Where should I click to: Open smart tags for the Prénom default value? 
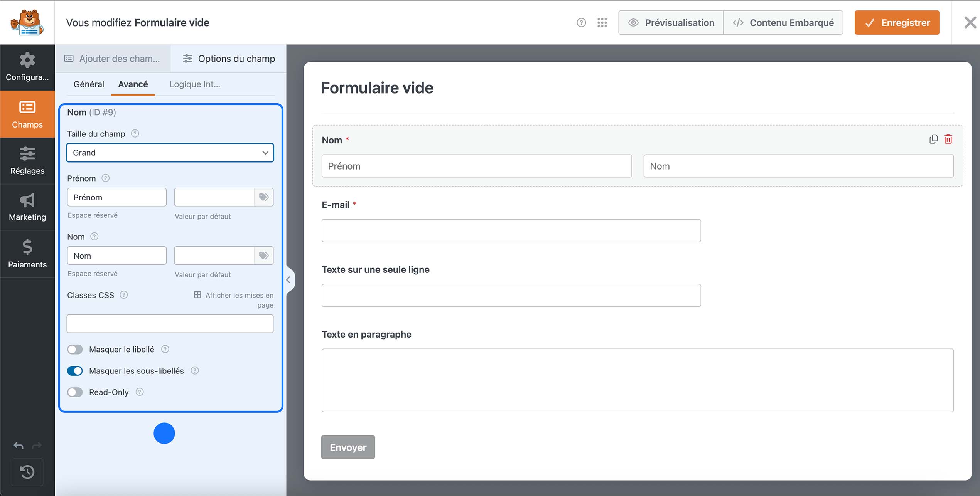tap(264, 197)
